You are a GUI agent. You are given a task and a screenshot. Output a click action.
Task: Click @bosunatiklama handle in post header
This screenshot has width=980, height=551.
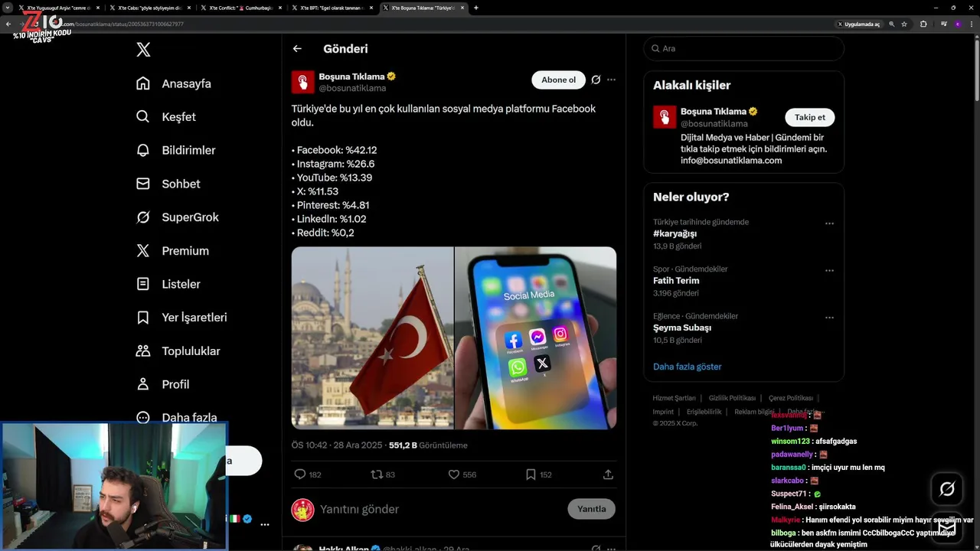[x=352, y=88]
